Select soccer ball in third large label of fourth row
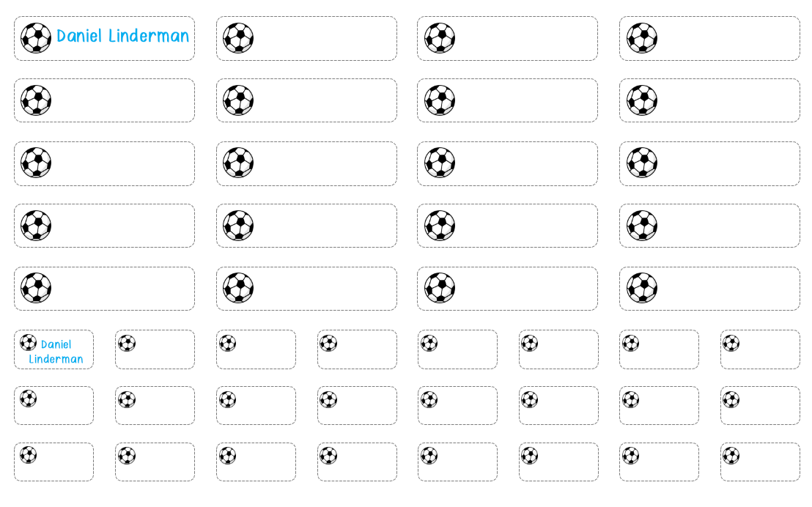Viewport: 812px width, 507px height. [440, 226]
